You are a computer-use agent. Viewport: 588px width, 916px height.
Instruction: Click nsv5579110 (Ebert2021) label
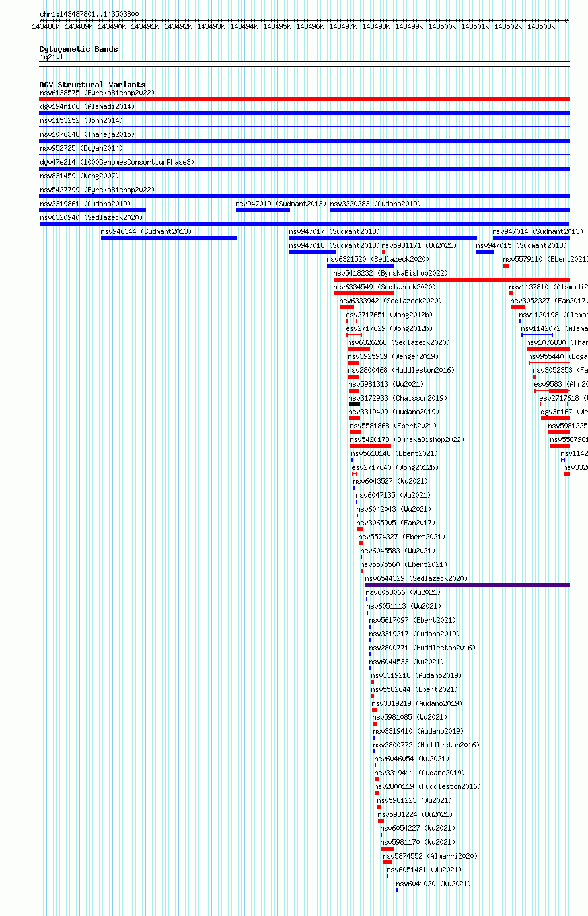546,259
